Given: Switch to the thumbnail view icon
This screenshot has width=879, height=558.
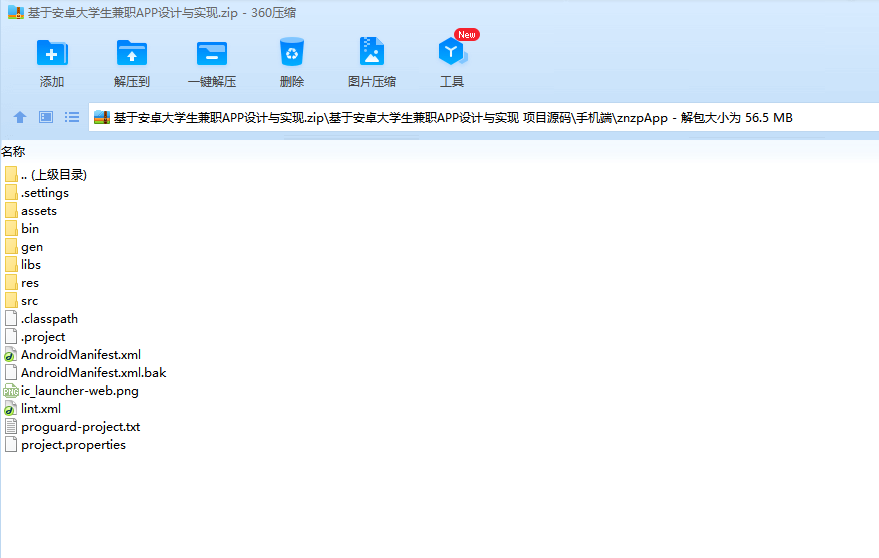Looking at the screenshot, I should 45,117.
